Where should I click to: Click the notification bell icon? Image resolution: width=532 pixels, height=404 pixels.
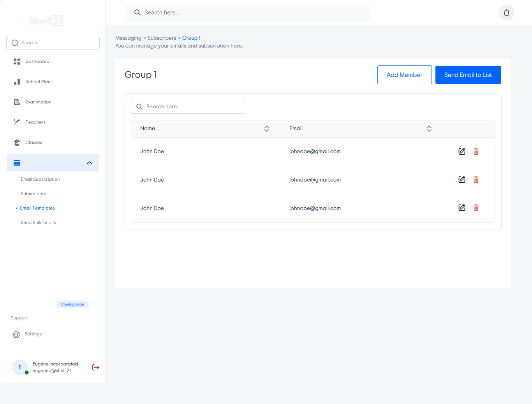click(507, 12)
